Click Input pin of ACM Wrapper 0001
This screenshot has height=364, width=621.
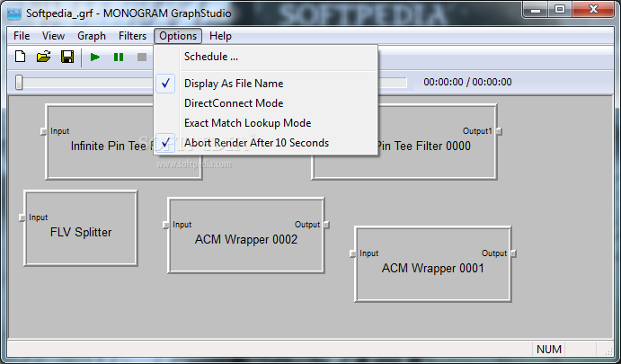pos(353,253)
